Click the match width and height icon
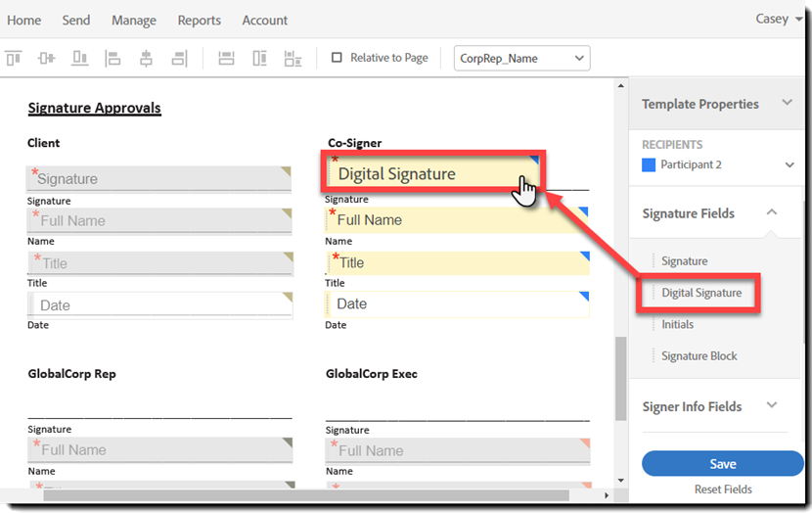The image size is (812, 513). 293,59
